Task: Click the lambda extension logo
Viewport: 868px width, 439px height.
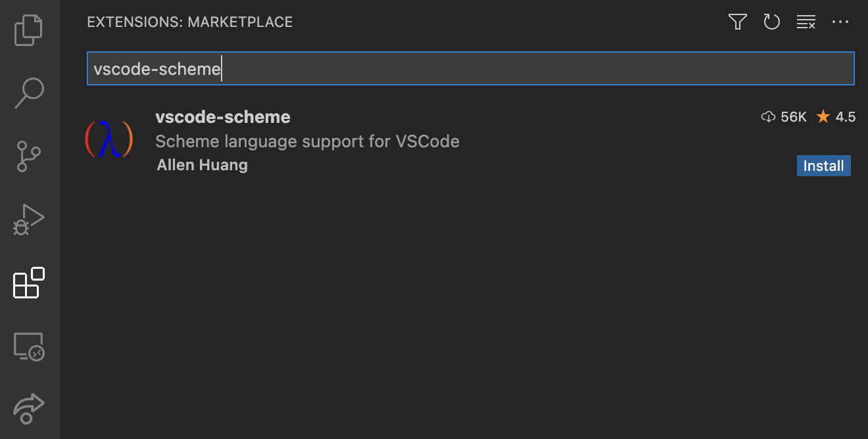Action: pos(109,139)
